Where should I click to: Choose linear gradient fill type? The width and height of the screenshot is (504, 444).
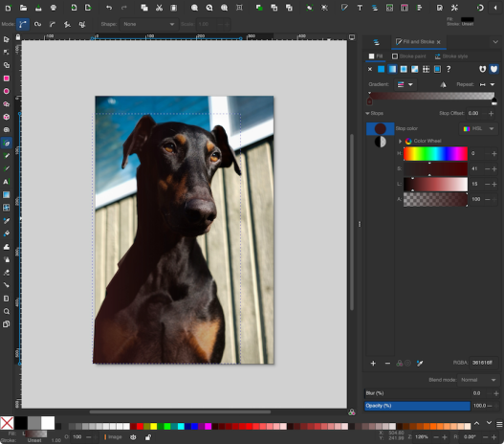[392, 69]
